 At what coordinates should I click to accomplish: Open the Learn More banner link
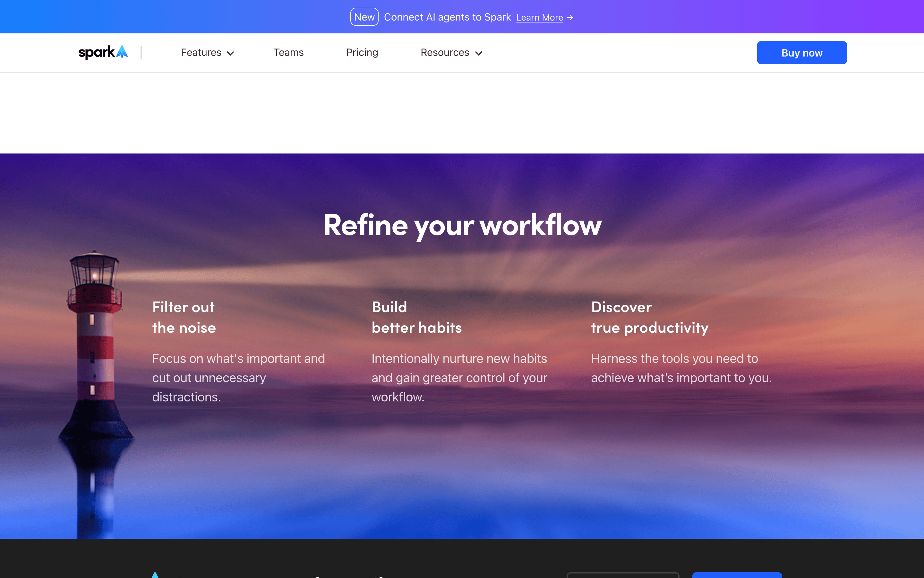click(540, 18)
